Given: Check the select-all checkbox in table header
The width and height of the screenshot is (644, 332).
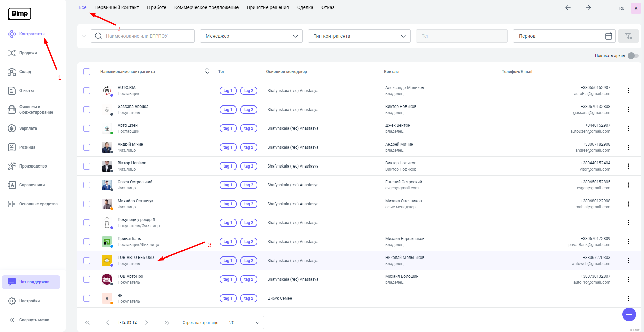Looking at the screenshot, I should [87, 72].
